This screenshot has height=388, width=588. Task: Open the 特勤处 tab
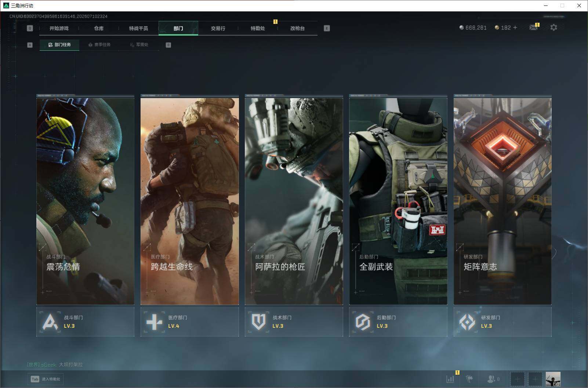[258, 28]
